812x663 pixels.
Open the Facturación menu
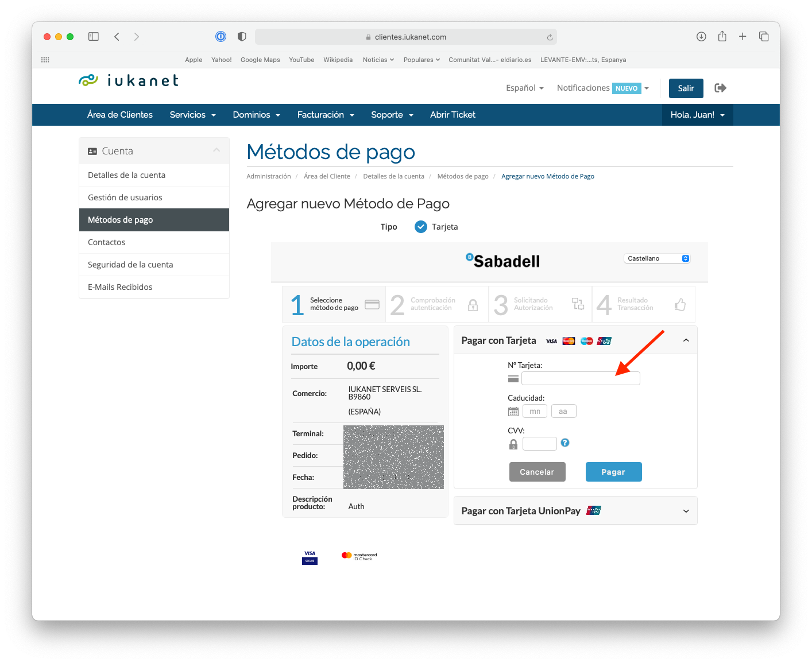(x=326, y=115)
